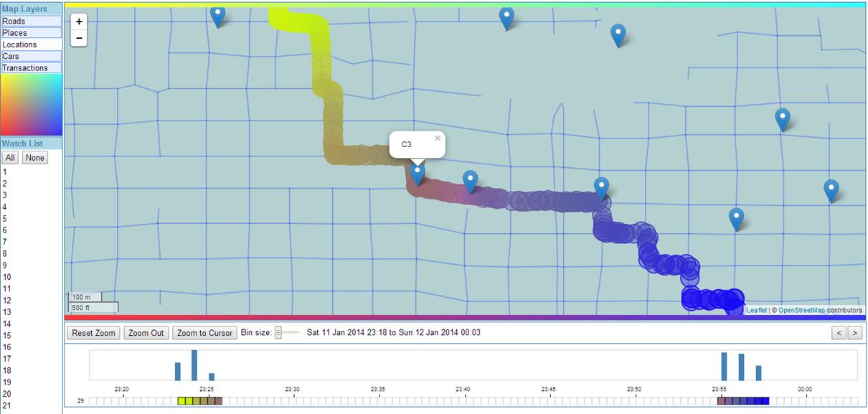
Task: Click the previous timeline arrow button
Action: point(839,333)
